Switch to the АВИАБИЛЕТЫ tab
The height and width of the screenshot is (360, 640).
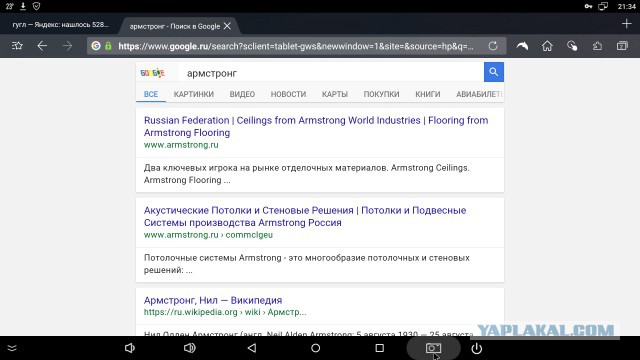[479, 94]
